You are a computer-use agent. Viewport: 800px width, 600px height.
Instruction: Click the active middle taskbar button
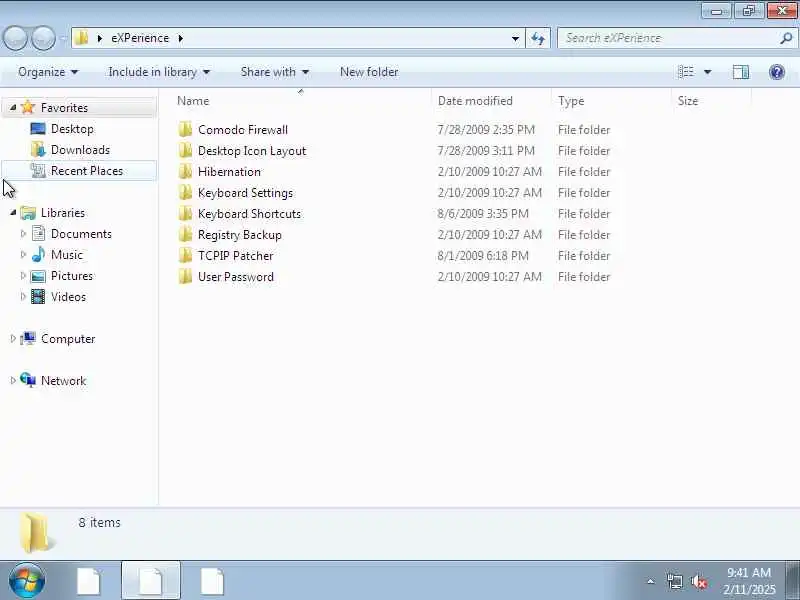tap(151, 581)
